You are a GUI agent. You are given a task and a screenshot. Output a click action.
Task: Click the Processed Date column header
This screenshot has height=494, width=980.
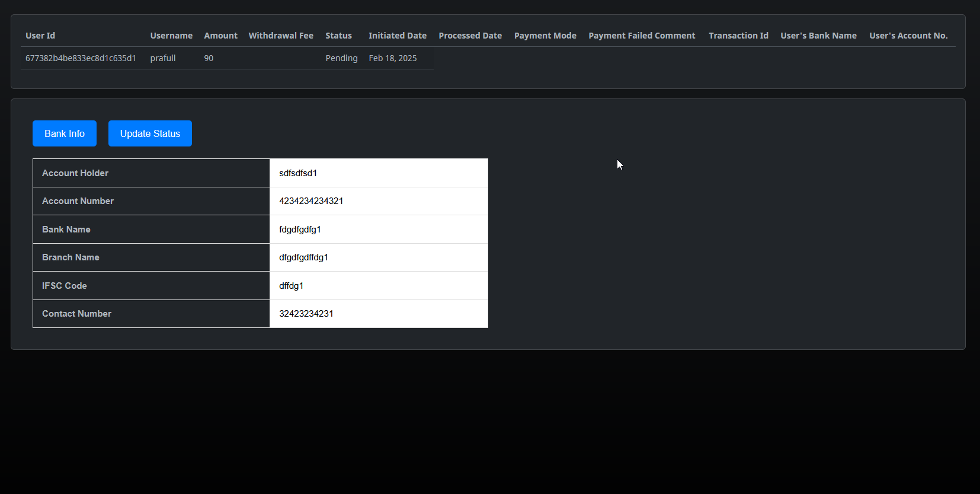(470, 36)
